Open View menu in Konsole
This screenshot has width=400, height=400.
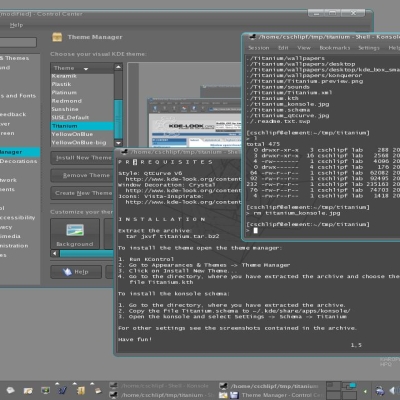pos(304,48)
